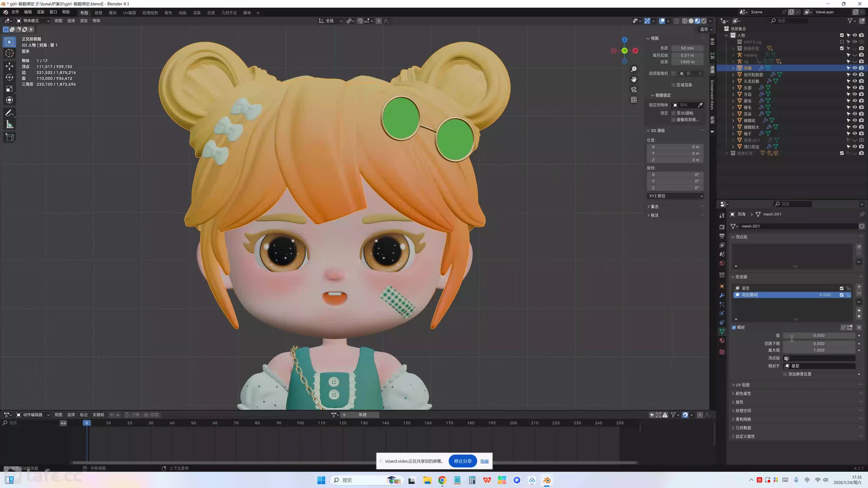
Task: Click the 停止分享 button
Action: [x=462, y=461]
